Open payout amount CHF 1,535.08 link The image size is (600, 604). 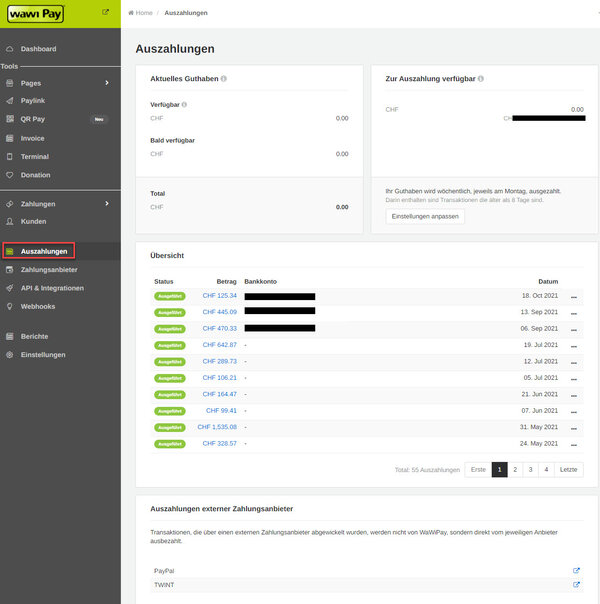217,427
